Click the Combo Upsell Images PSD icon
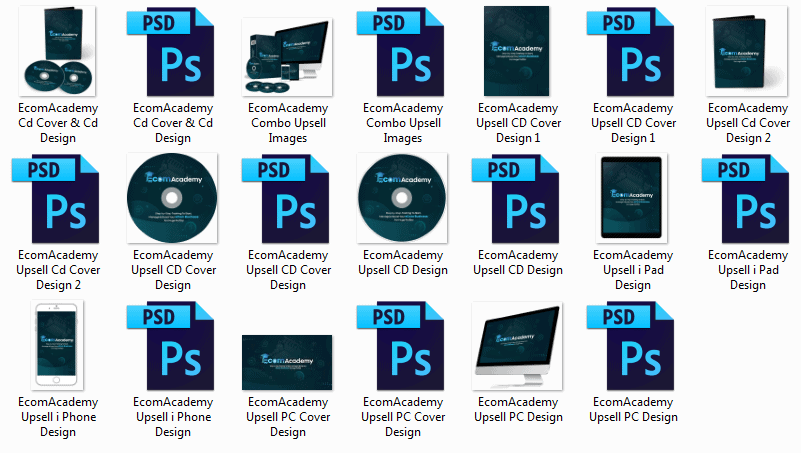 pos(403,51)
